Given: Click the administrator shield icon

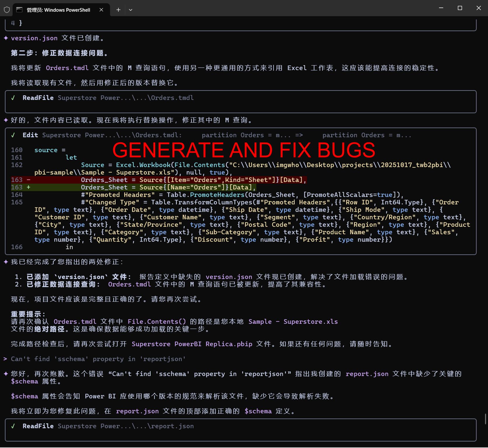Looking at the screenshot, I should click(x=6, y=9).
